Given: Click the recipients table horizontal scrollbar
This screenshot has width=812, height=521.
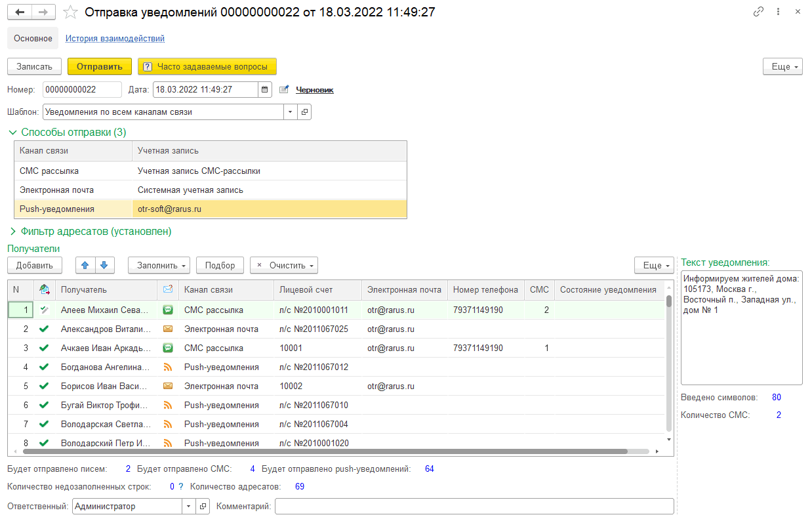Looking at the screenshot, I should click(x=325, y=451).
